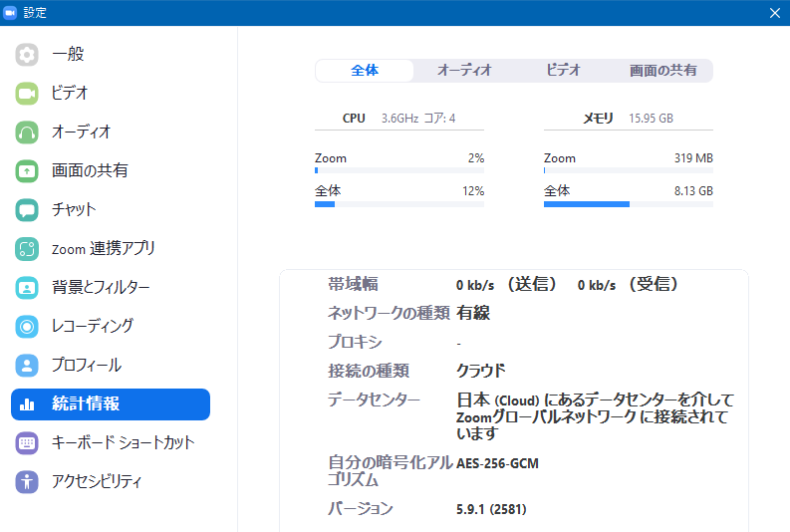Close the 設定 settings window
This screenshot has width=790, height=532.
[775, 13]
